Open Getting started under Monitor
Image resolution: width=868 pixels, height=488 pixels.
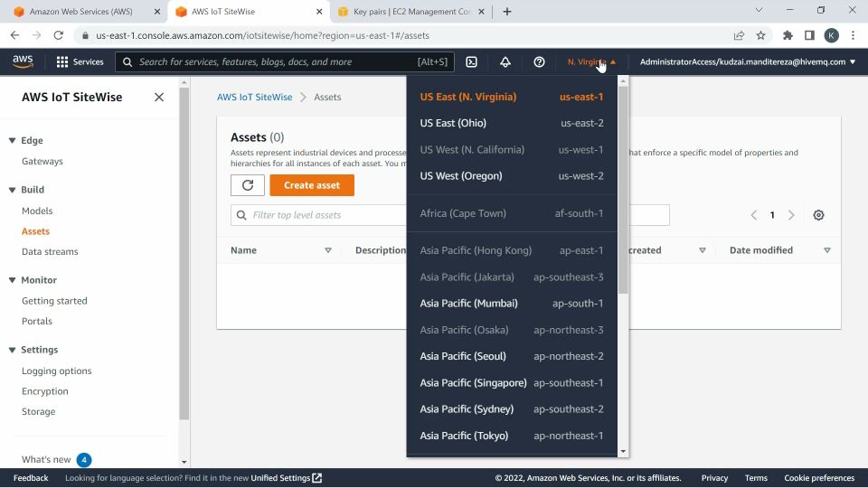pyautogui.click(x=54, y=301)
